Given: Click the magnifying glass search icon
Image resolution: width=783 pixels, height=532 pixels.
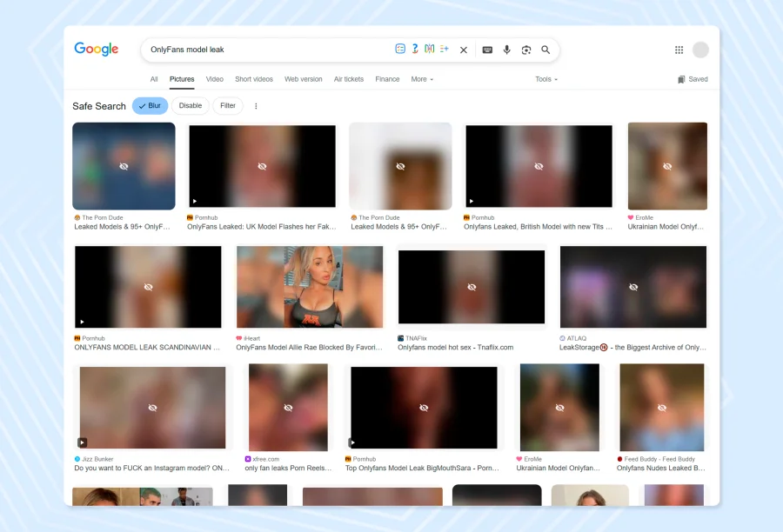Looking at the screenshot, I should pyautogui.click(x=545, y=50).
